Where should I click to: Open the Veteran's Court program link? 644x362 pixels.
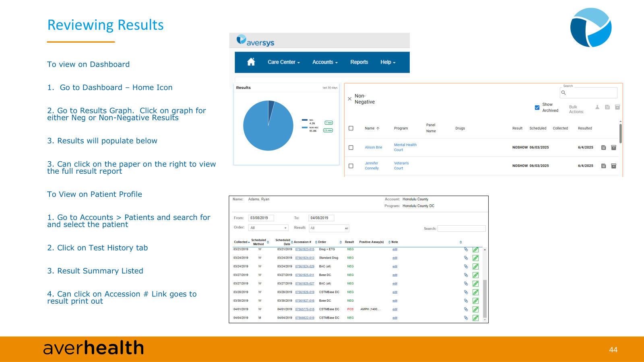click(401, 166)
